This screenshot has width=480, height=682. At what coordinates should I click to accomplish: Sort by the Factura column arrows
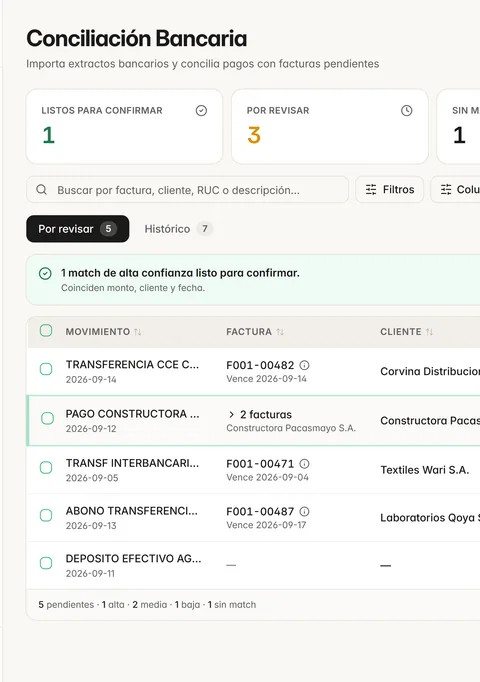280,332
